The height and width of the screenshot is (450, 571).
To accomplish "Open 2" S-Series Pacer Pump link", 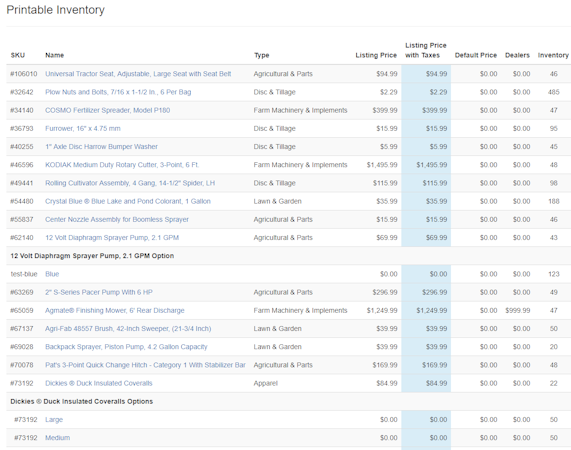I will [x=99, y=292].
